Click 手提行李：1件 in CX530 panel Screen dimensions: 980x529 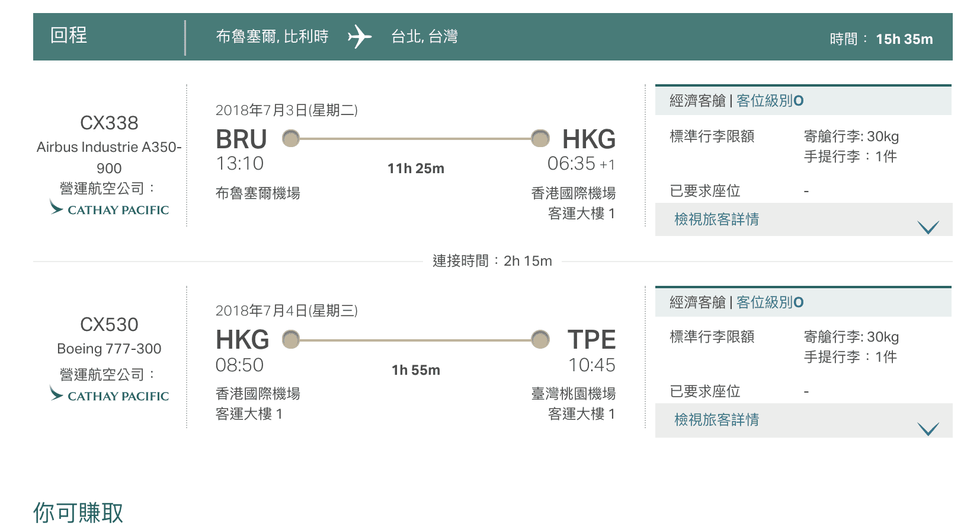click(x=850, y=357)
